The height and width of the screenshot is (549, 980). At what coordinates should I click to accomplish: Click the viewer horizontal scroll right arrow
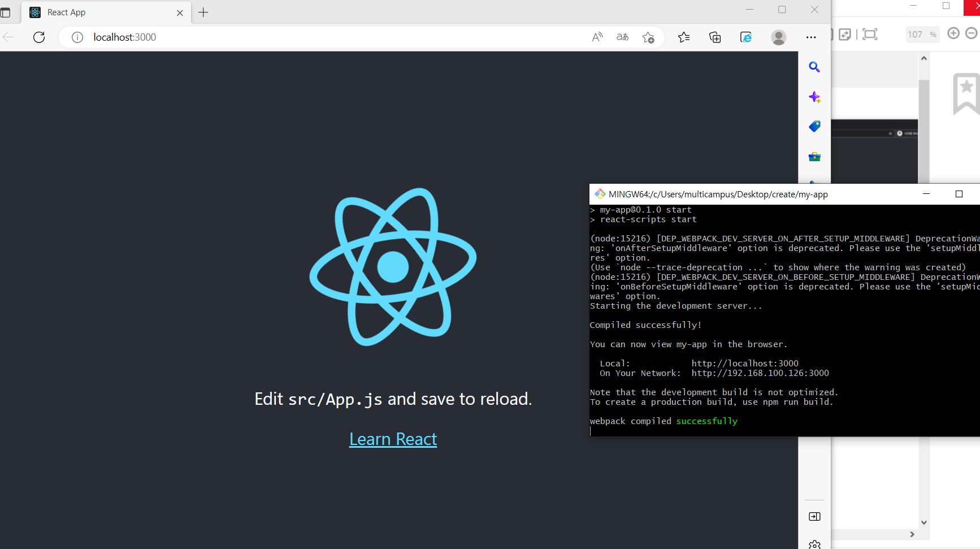click(912, 534)
